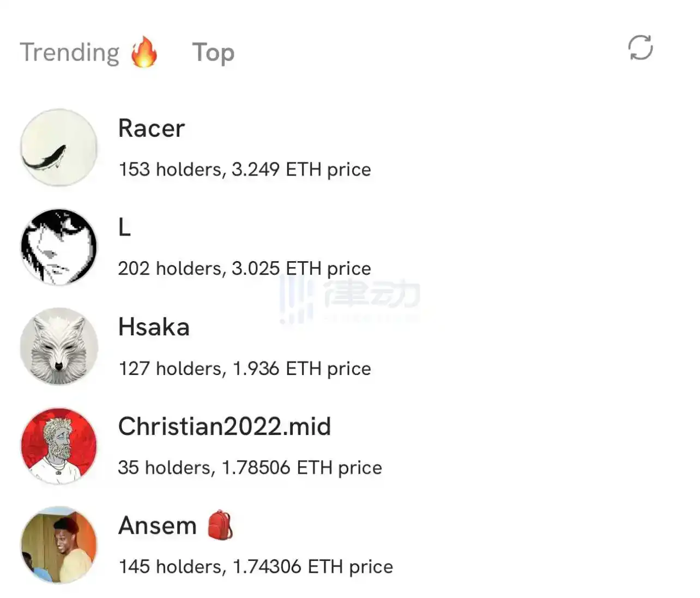This screenshot has width=700, height=598.
Task: Click the Christian2022.mid name
Action: (225, 426)
